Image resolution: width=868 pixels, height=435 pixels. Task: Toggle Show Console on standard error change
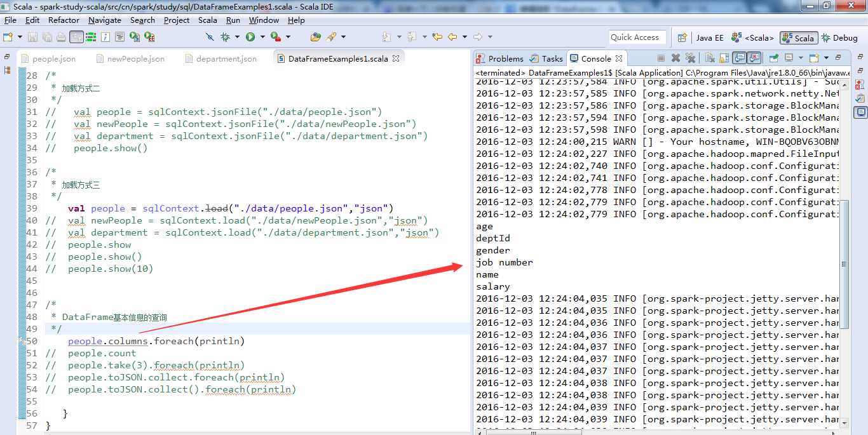[754, 58]
